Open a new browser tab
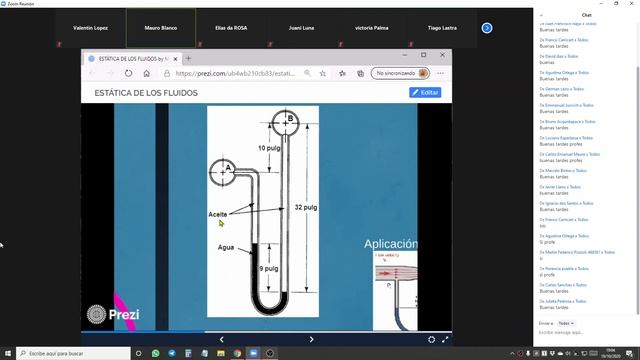 [x=188, y=58]
